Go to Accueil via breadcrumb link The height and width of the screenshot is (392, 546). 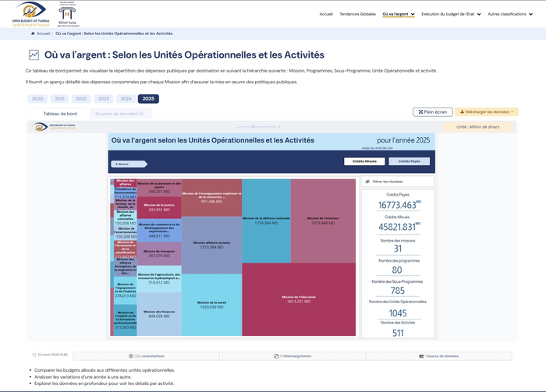tap(44, 34)
